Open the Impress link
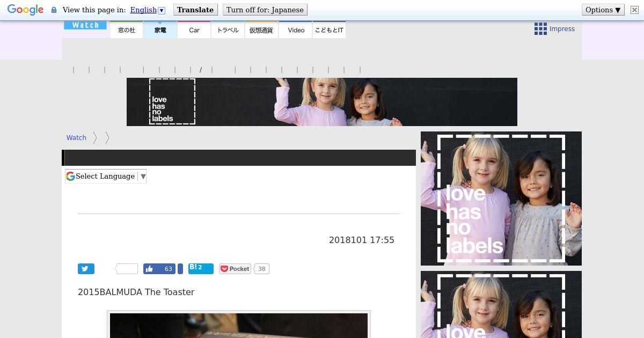The image size is (644, 338). click(x=562, y=29)
